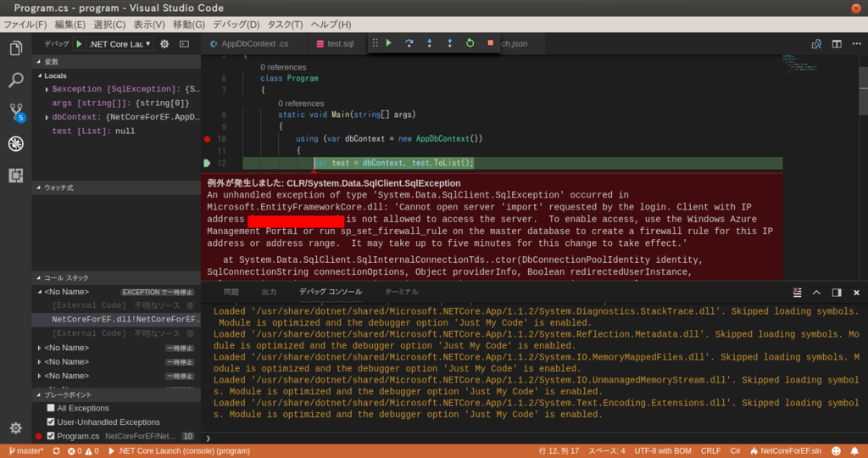868x458 pixels.
Task: Clear the debug console output
Action: 797,293
